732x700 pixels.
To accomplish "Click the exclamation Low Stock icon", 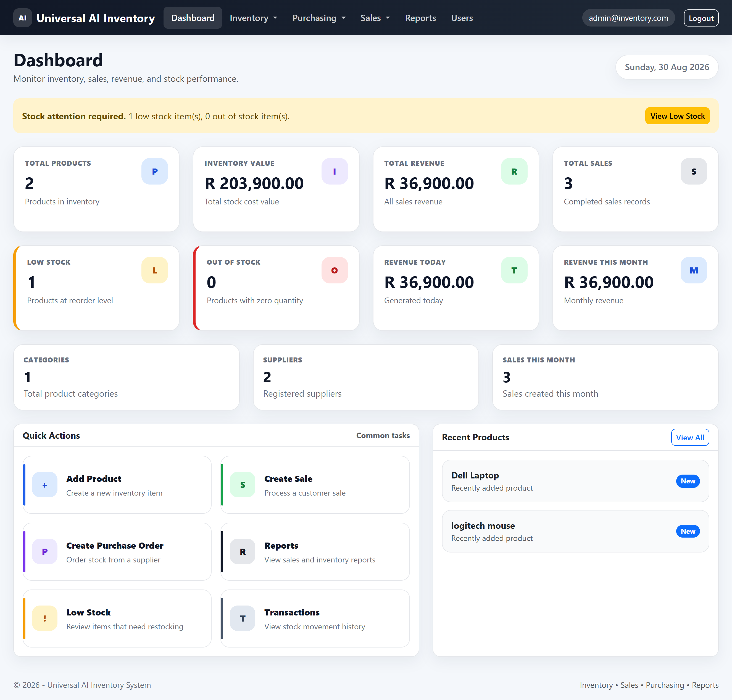I will (x=45, y=618).
